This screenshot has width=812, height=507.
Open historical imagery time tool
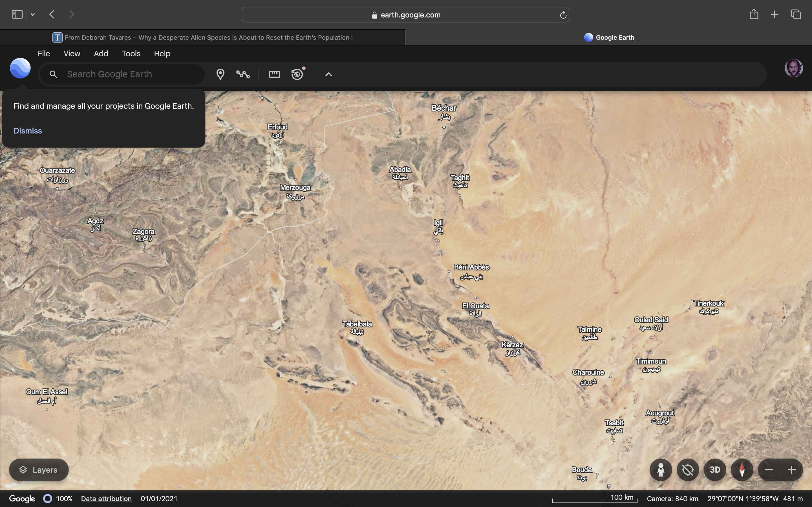pyautogui.click(x=297, y=74)
